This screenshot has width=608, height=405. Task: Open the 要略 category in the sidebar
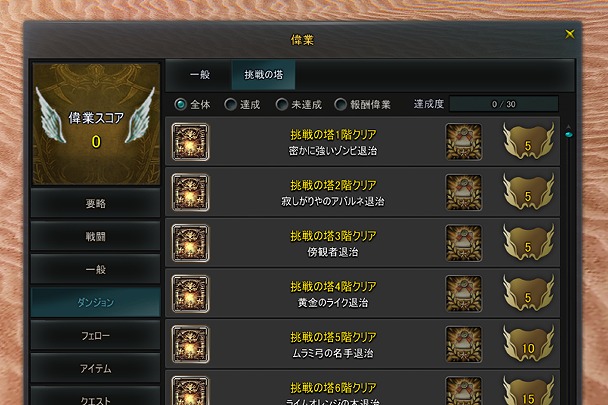coord(95,203)
